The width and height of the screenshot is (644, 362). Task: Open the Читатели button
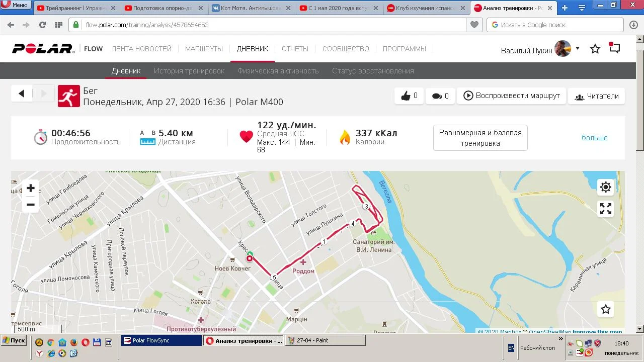click(x=596, y=96)
